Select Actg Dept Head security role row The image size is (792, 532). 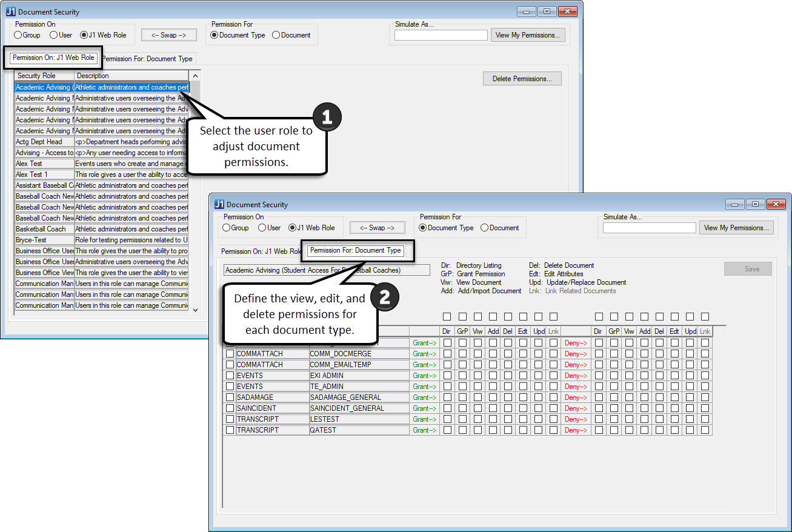pyautogui.click(x=44, y=142)
